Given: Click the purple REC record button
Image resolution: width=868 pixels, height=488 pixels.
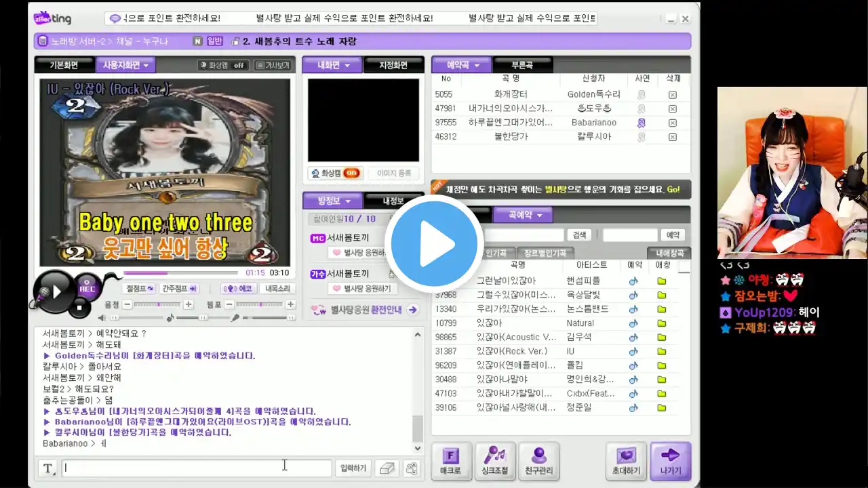Looking at the screenshot, I should tap(87, 288).
